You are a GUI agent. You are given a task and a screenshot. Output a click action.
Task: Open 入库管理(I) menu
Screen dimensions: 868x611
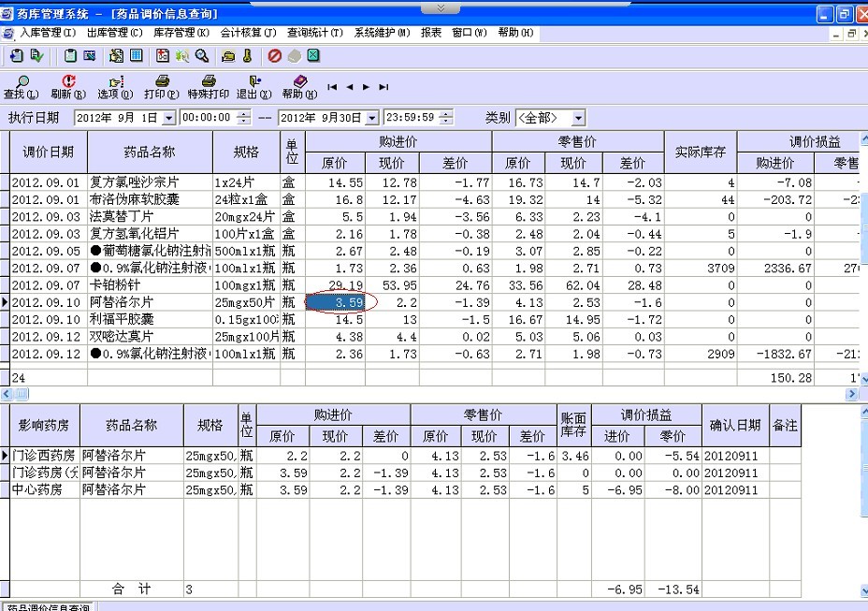click(48, 33)
